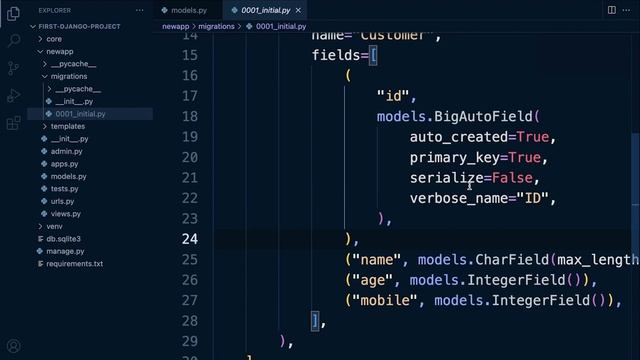Click the migrations breadcrumb
The width and height of the screenshot is (640, 360).
point(216,27)
